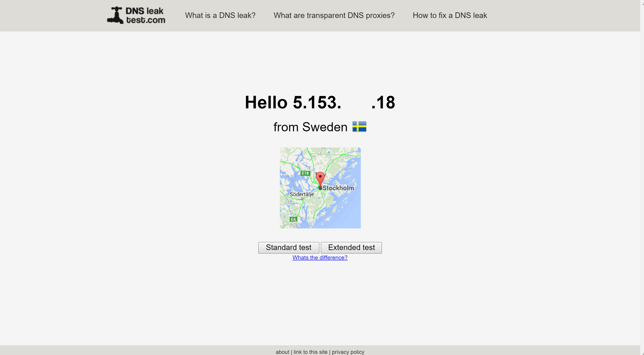Click the DNS leak test.com faucet logo
Image resolution: width=644 pixels, height=355 pixels.
[x=136, y=15]
